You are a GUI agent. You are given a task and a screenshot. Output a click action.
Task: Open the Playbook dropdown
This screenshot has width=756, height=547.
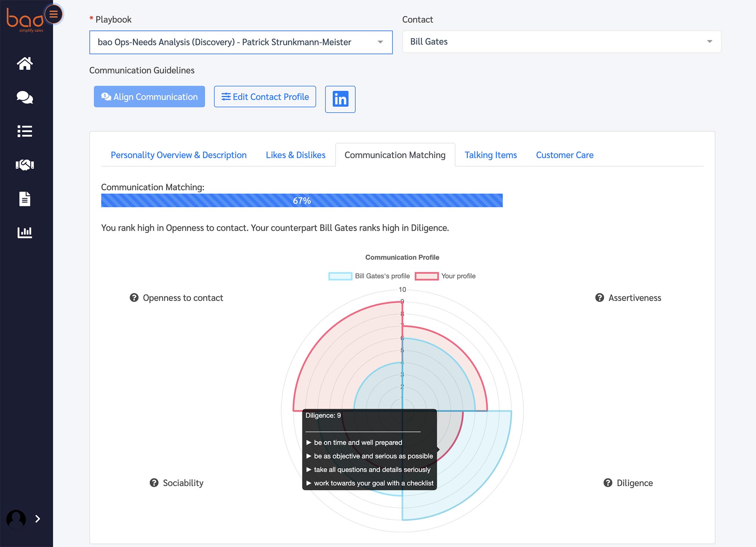tap(241, 42)
